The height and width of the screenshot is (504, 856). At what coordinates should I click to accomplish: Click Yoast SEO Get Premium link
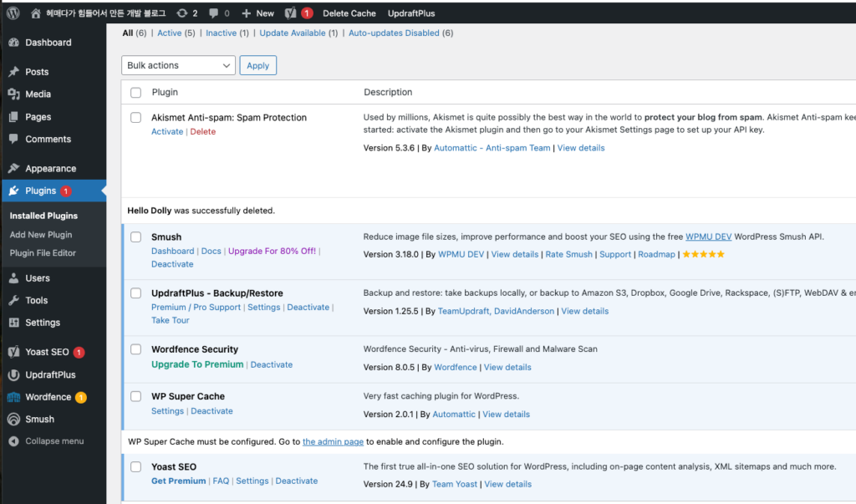click(179, 481)
